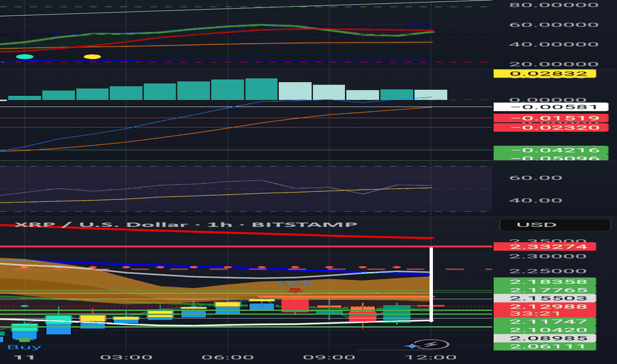Viewport: 617px width, 364px height.
Task: Click the Sell signal label
Action: tap(296, 283)
